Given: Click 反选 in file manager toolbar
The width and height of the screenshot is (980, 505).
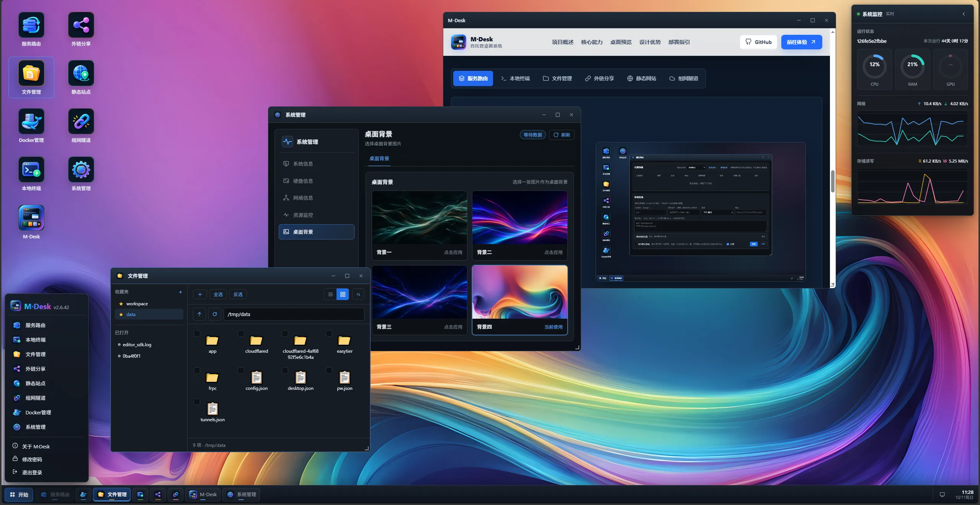Looking at the screenshot, I should (x=238, y=294).
